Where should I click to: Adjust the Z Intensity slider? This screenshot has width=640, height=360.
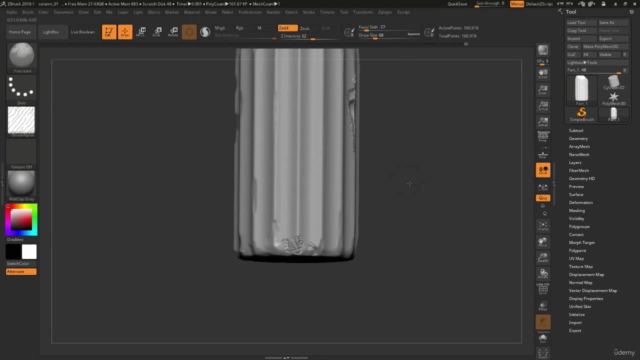coord(309,36)
